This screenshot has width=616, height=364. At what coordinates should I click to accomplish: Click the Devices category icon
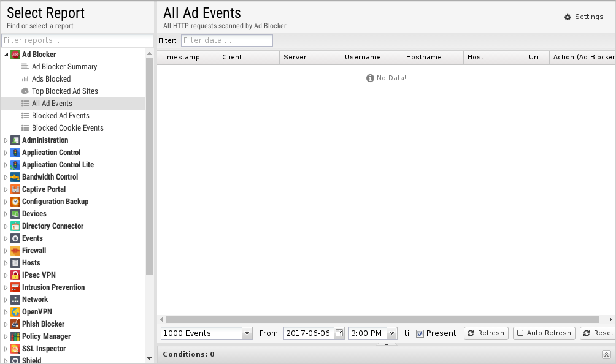(15, 214)
